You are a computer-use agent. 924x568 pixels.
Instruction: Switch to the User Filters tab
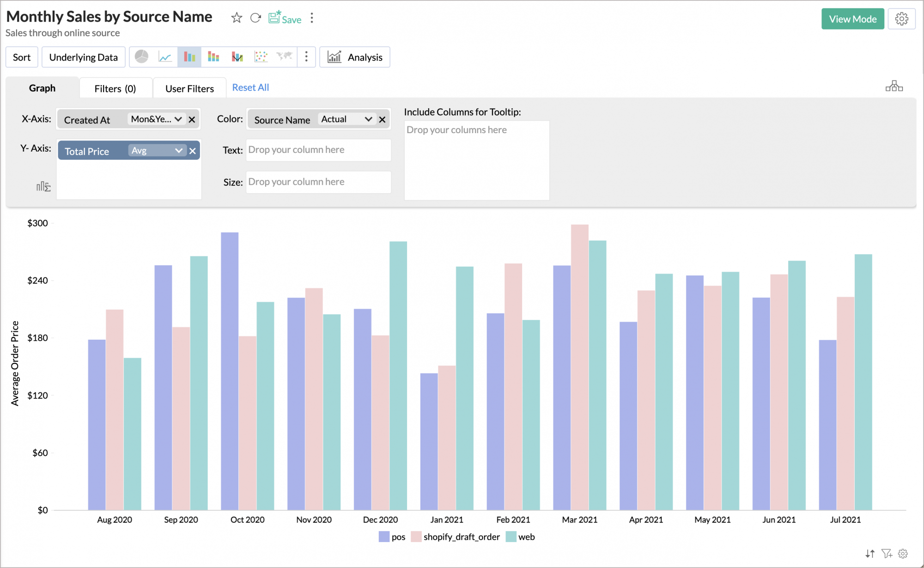pos(189,88)
